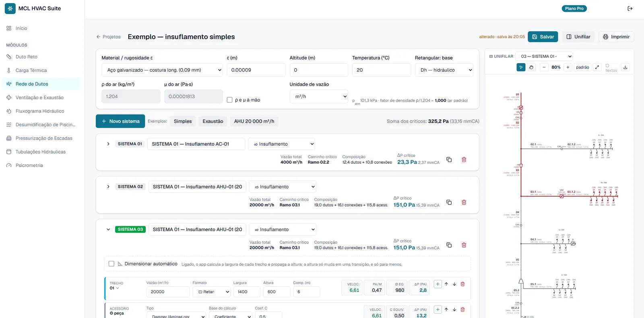Click the MCL HVAC Suite logo
This screenshot has height=318, width=644.
(x=10, y=8)
